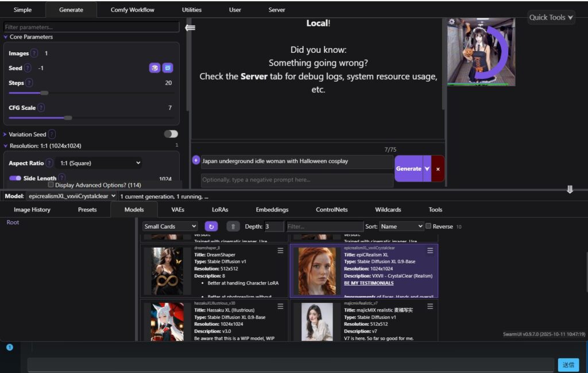
Task: Click the negative prompt input field
Action: (x=297, y=180)
